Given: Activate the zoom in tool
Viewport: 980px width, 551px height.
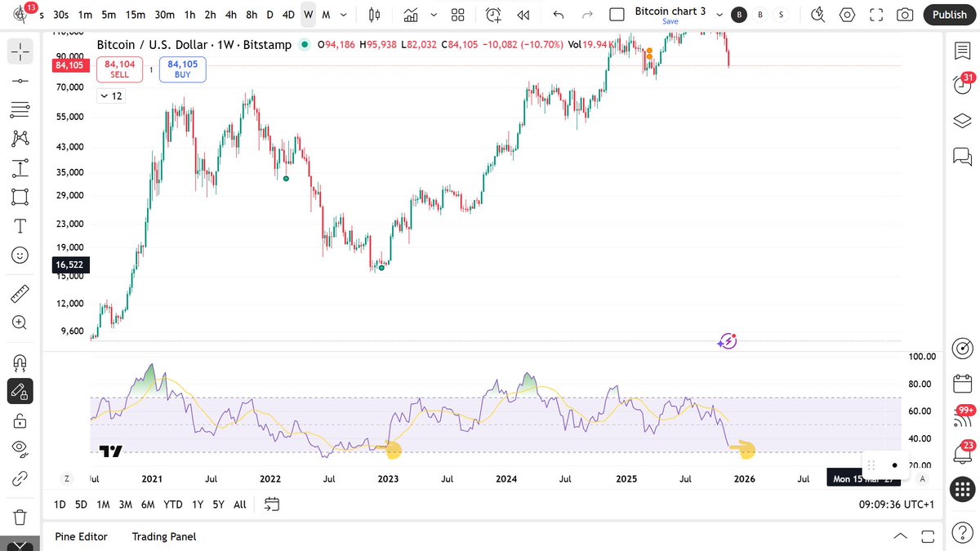Looking at the screenshot, I should coord(20,322).
